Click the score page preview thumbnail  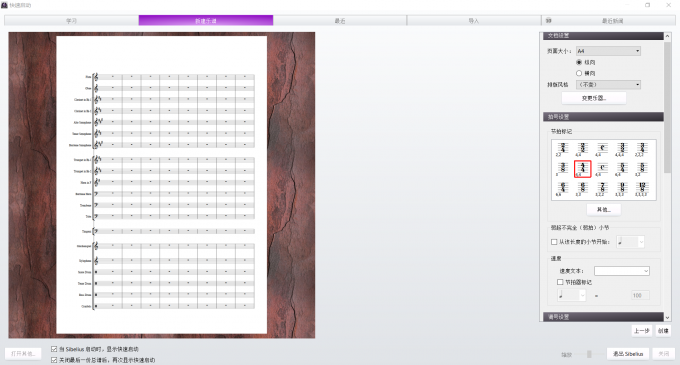162,185
